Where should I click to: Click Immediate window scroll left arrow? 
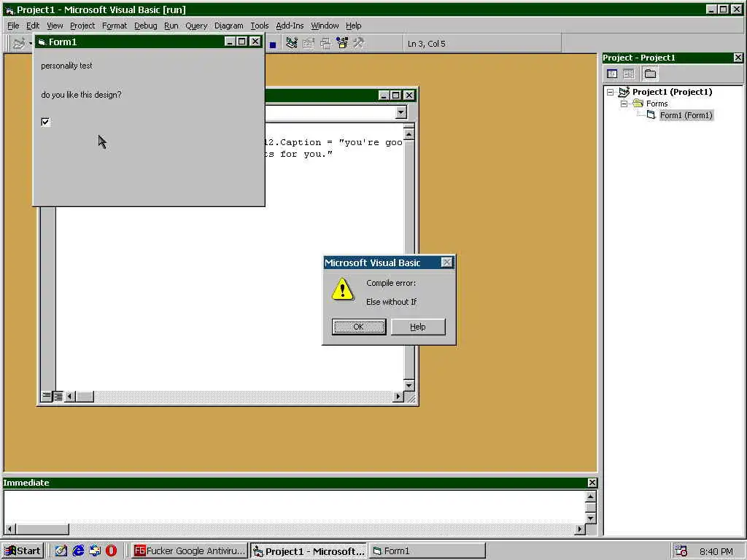[x=9, y=529]
